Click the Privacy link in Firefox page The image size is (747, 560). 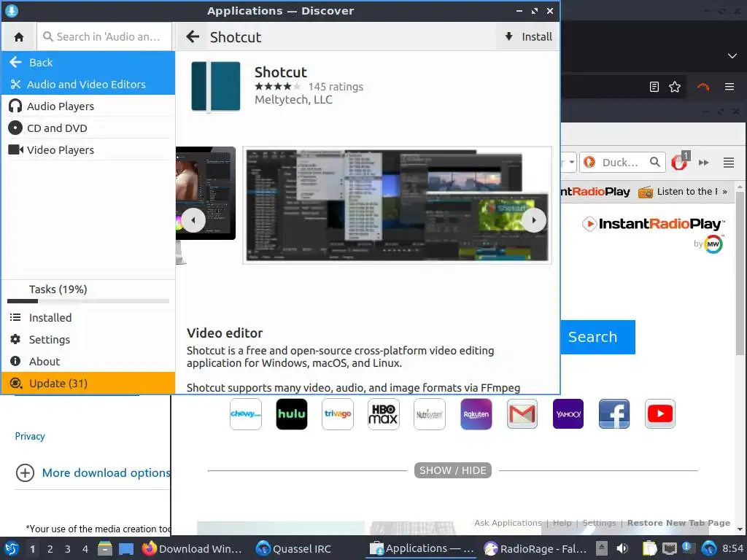[x=30, y=436]
